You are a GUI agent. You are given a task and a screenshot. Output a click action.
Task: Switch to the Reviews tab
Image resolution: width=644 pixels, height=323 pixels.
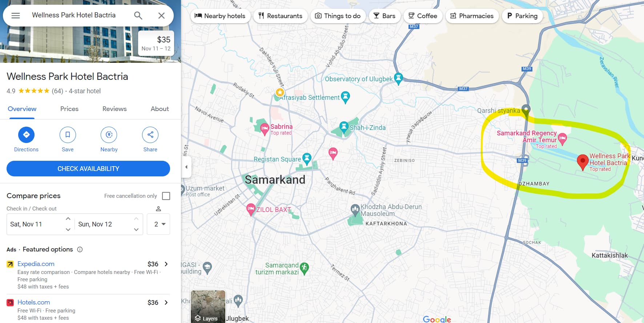[114, 109]
